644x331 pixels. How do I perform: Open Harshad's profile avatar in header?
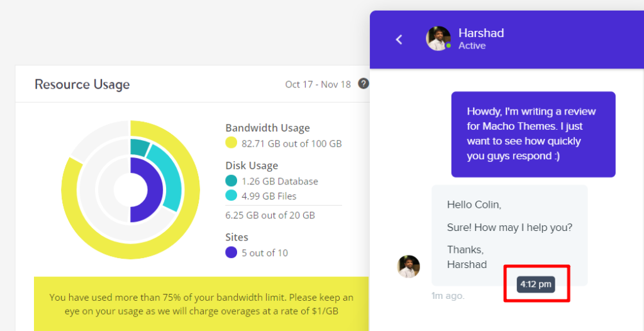point(438,38)
